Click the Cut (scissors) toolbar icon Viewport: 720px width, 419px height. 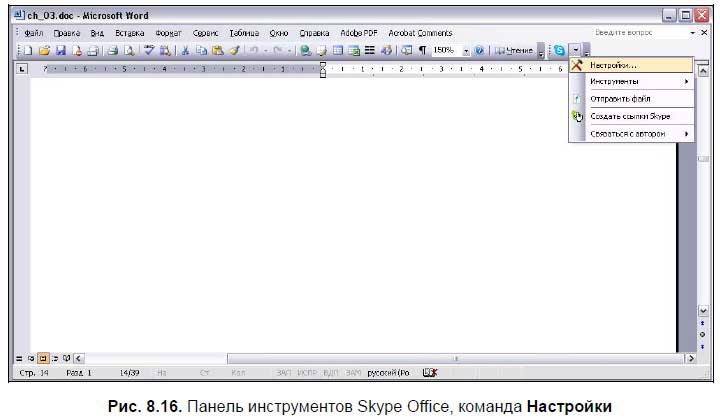(185, 50)
